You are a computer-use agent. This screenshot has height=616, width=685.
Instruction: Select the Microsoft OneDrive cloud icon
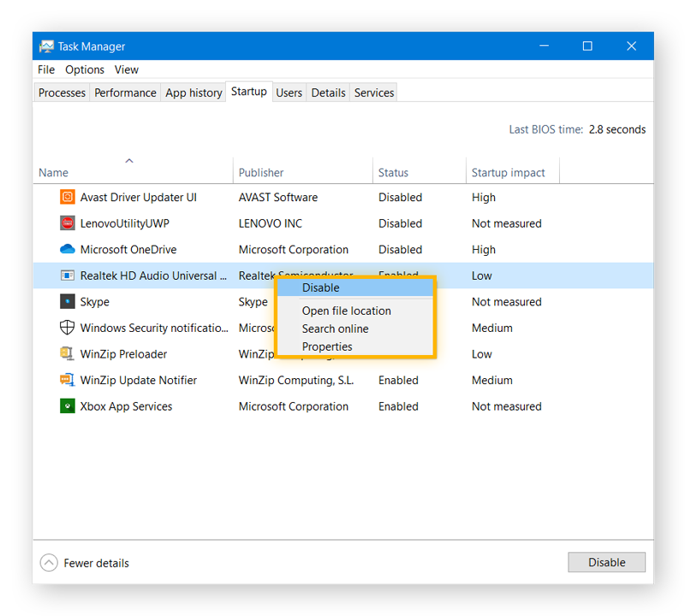[x=68, y=249]
